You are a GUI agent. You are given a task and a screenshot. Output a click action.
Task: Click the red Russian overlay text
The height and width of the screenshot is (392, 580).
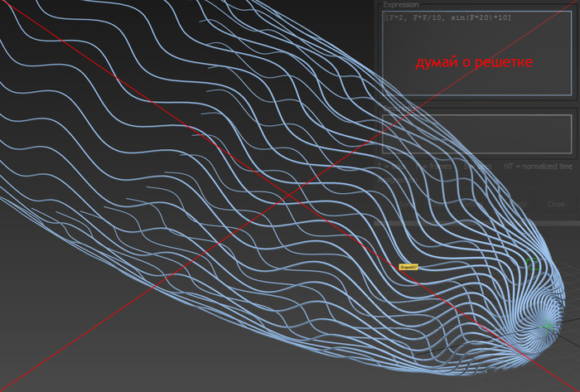(x=474, y=62)
